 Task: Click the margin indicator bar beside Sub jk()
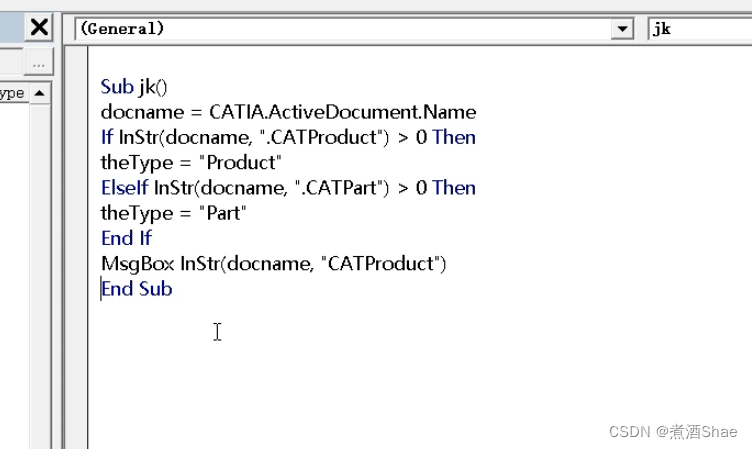pos(76,87)
